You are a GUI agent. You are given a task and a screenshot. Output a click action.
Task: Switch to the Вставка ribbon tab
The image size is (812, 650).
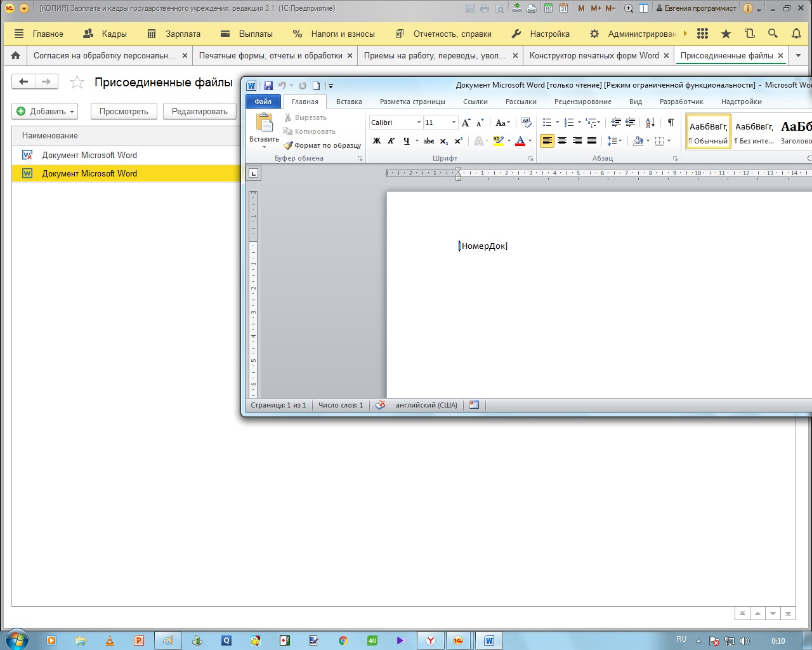(349, 102)
